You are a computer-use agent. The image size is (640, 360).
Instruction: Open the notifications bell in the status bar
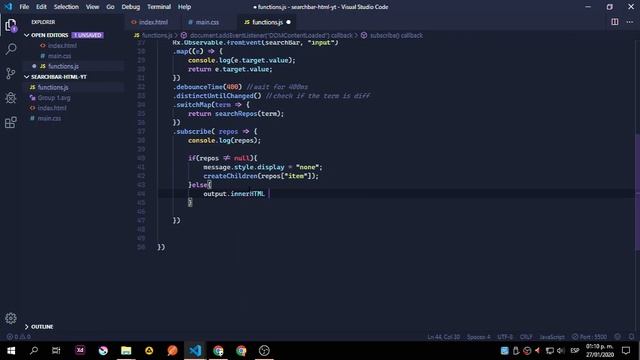pos(631,337)
